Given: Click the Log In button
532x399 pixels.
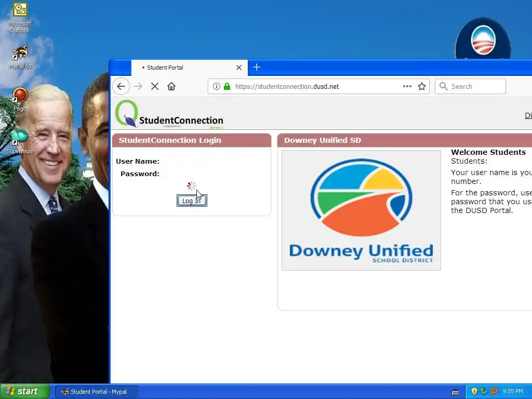Looking at the screenshot, I should (x=192, y=201).
